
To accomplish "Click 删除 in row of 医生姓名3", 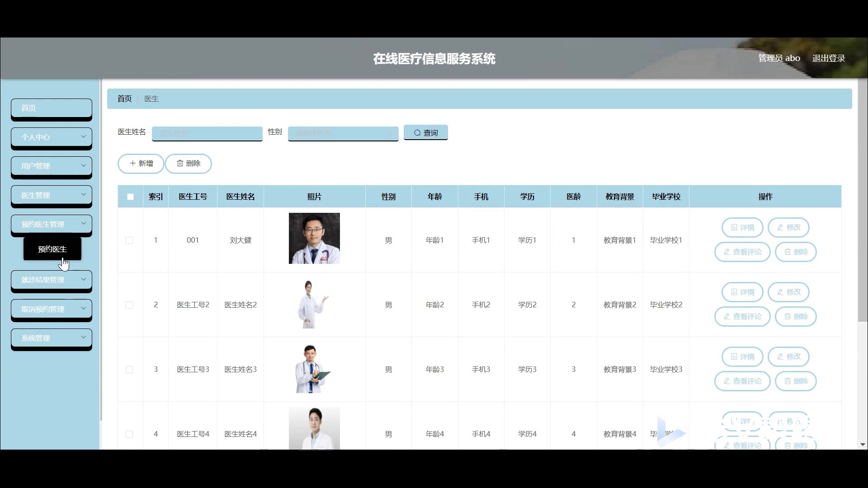I will [796, 381].
